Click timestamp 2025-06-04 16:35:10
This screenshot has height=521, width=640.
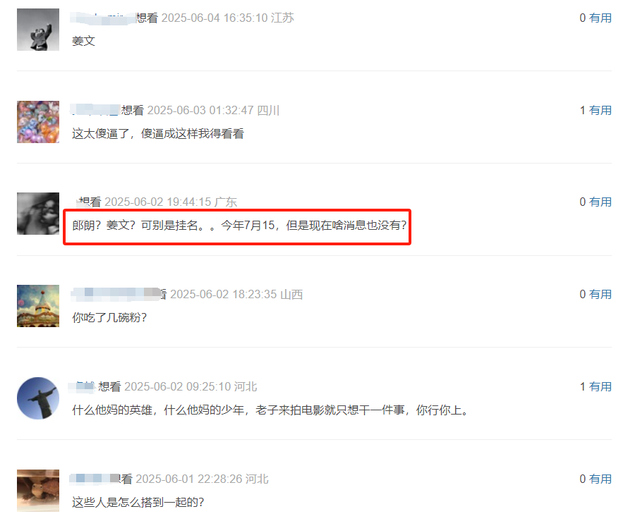pyautogui.click(x=215, y=18)
